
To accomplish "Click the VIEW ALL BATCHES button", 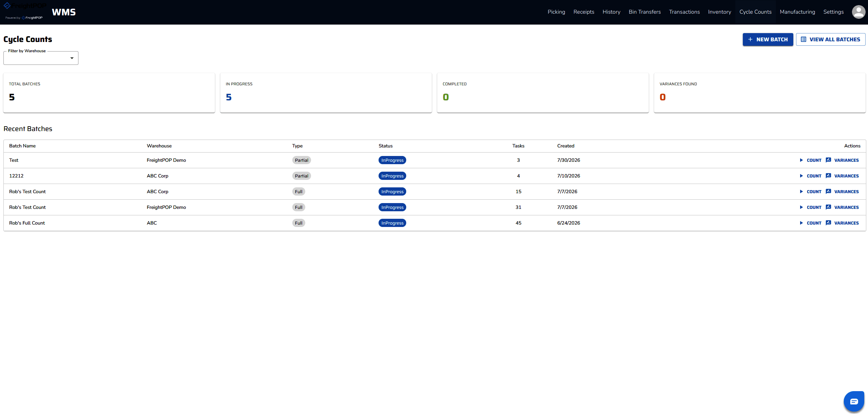I will point(831,40).
